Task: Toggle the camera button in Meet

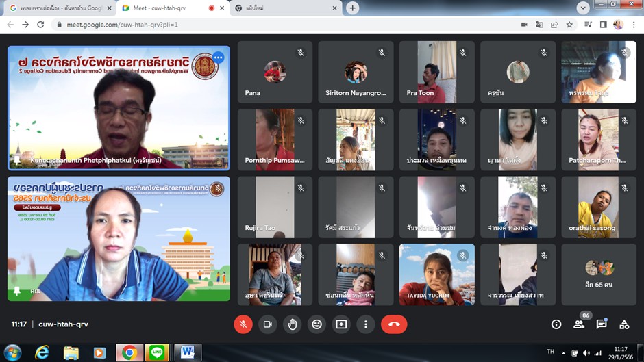Action: point(268,324)
